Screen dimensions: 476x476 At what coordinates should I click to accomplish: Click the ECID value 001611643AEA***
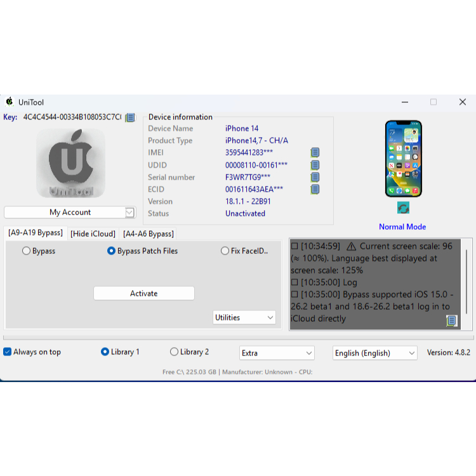coord(254,189)
